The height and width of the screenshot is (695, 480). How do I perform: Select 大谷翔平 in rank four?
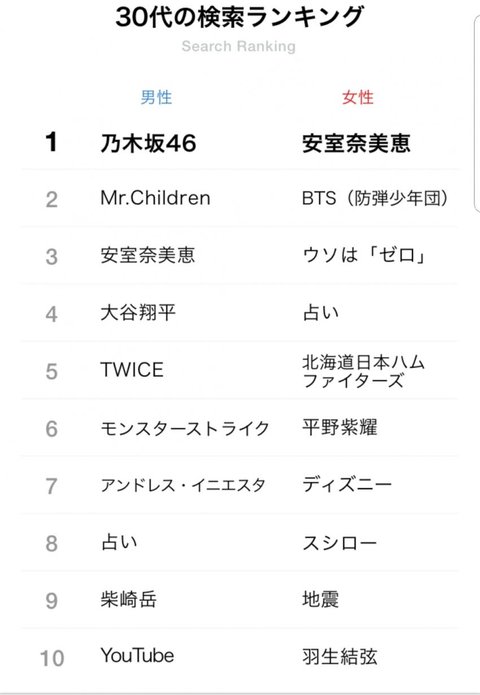[138, 313]
